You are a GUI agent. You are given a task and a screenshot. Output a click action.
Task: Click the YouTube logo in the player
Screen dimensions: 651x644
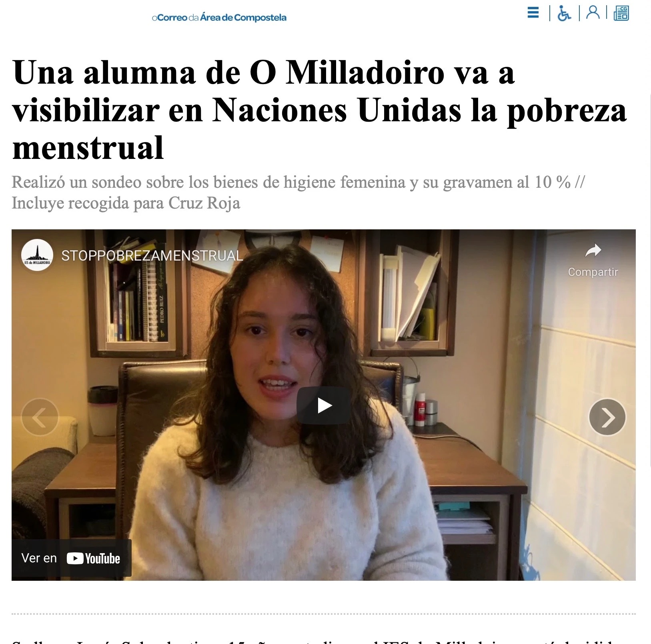point(93,558)
